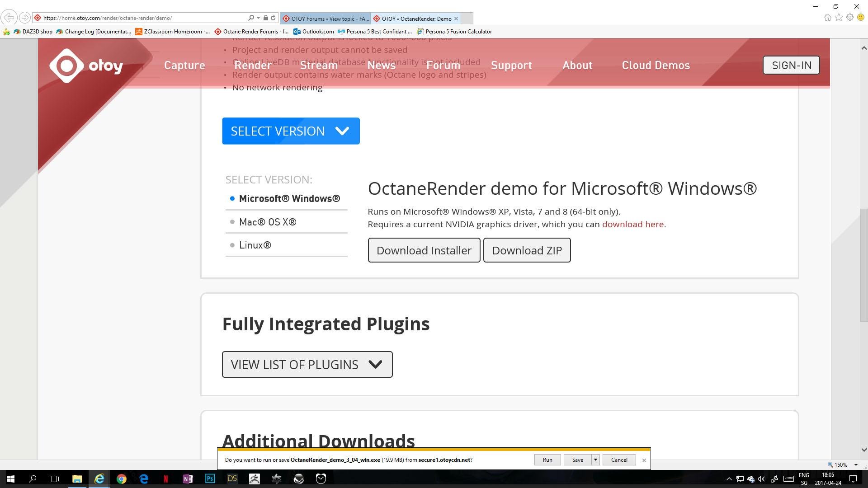Open the Action Center notifications icon
868x488 pixels.
pos(853,479)
